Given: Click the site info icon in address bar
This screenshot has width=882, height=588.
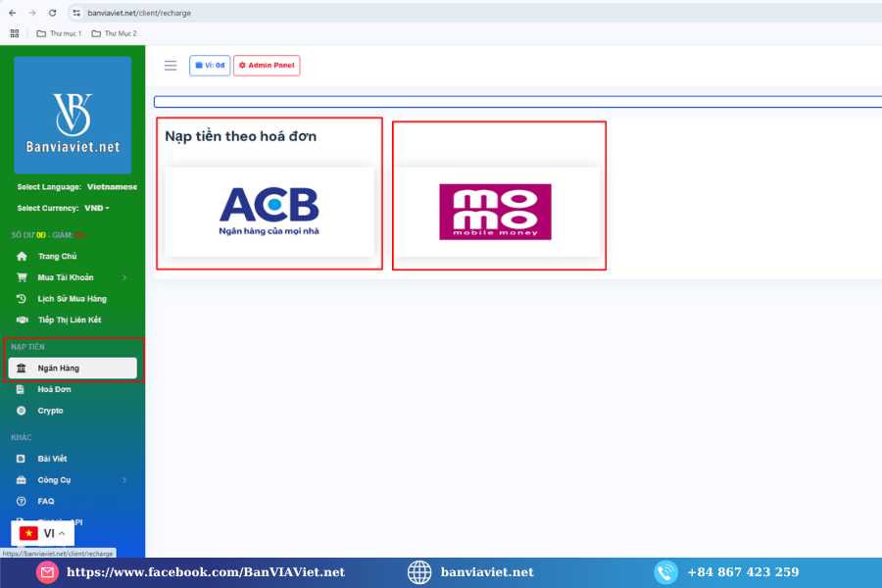Looking at the screenshot, I should coord(76,13).
